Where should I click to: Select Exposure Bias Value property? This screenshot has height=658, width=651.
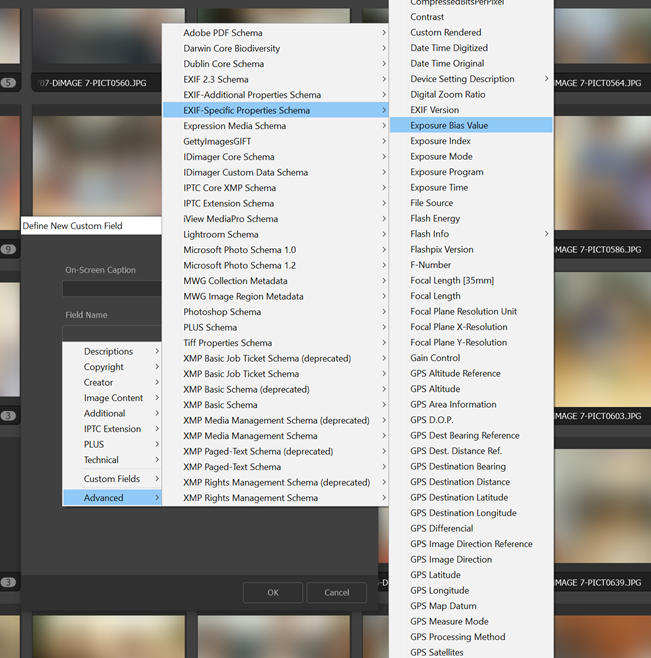pyautogui.click(x=471, y=125)
